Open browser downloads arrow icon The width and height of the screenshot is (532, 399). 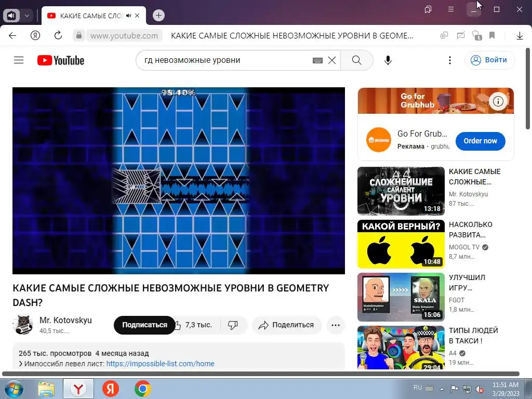click(x=520, y=35)
